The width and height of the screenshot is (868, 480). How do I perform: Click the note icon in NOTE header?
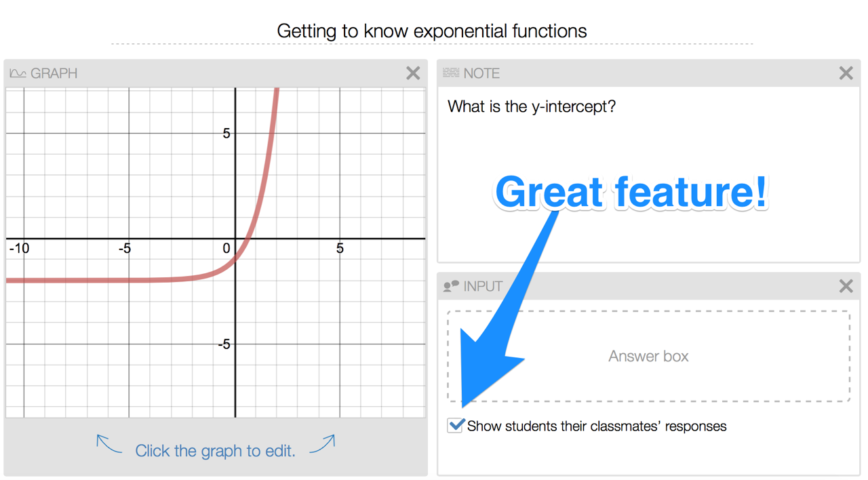(x=451, y=73)
